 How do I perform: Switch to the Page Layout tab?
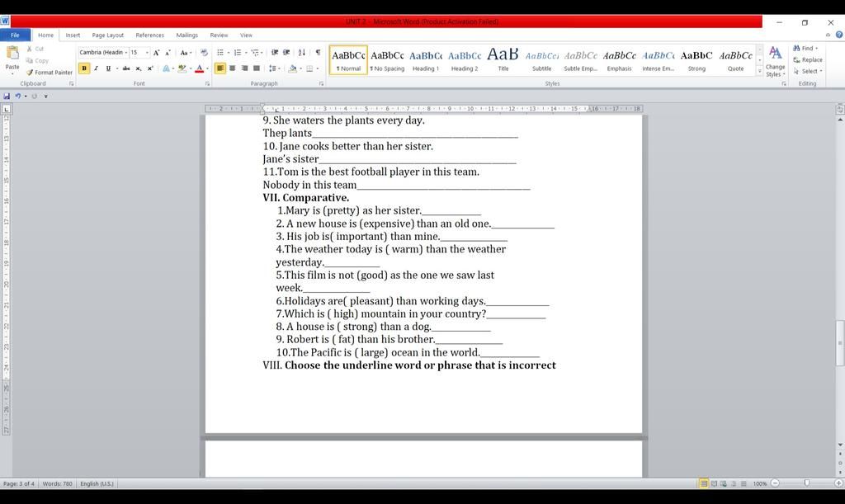pyautogui.click(x=108, y=35)
